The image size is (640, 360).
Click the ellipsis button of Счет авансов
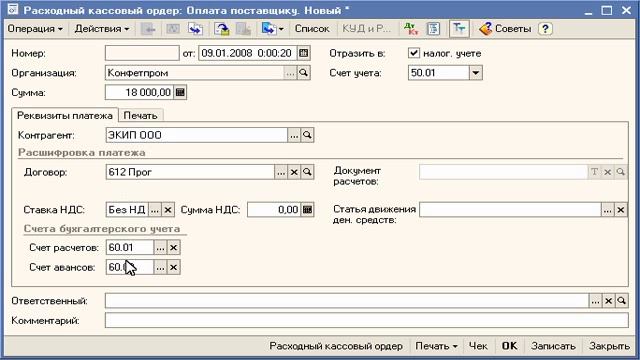[x=160, y=267]
